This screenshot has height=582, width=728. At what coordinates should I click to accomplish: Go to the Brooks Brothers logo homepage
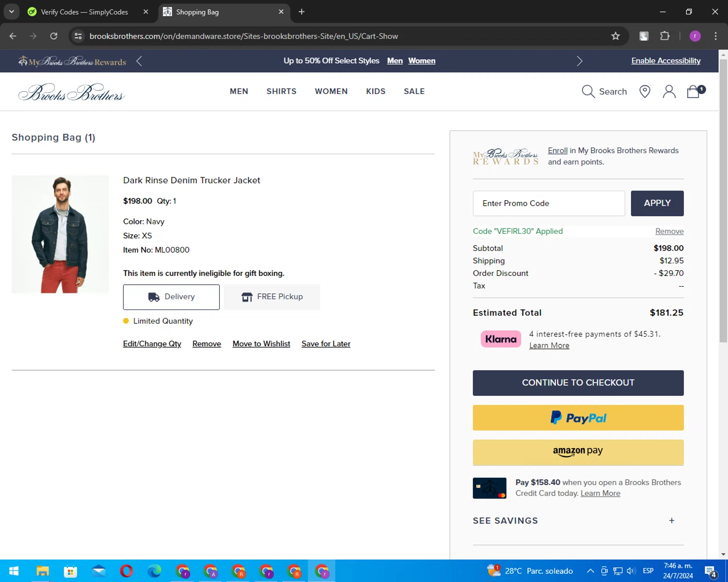tap(72, 92)
